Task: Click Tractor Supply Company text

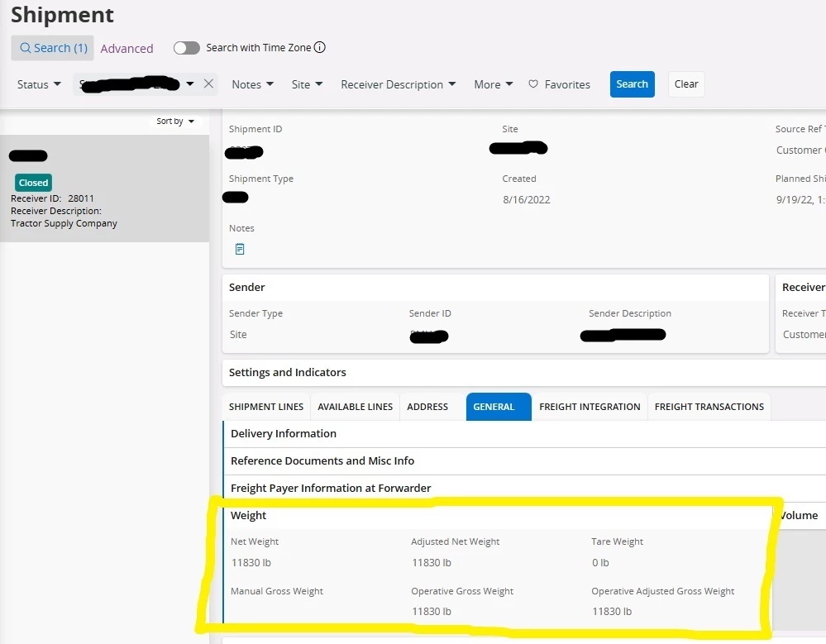Action: click(64, 223)
